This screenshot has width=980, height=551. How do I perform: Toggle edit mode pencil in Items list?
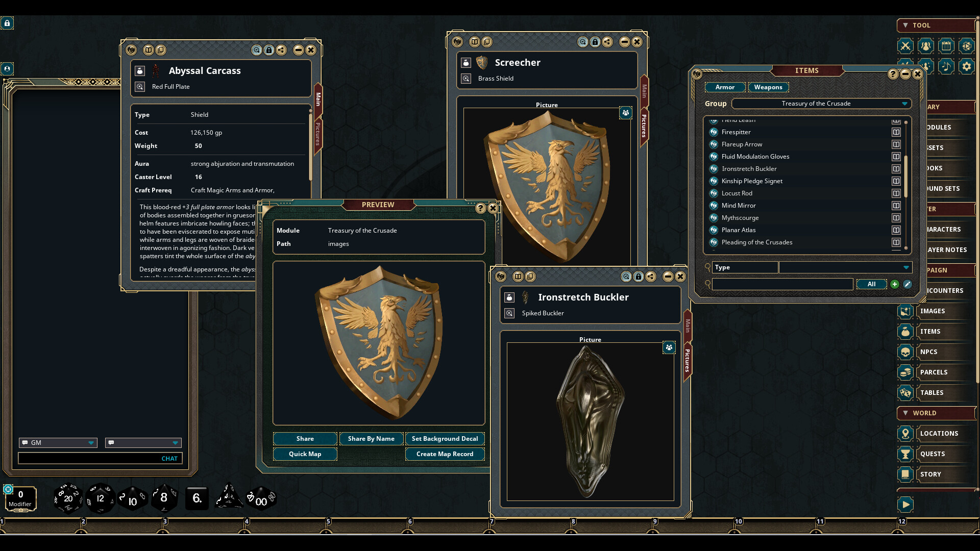[907, 284]
